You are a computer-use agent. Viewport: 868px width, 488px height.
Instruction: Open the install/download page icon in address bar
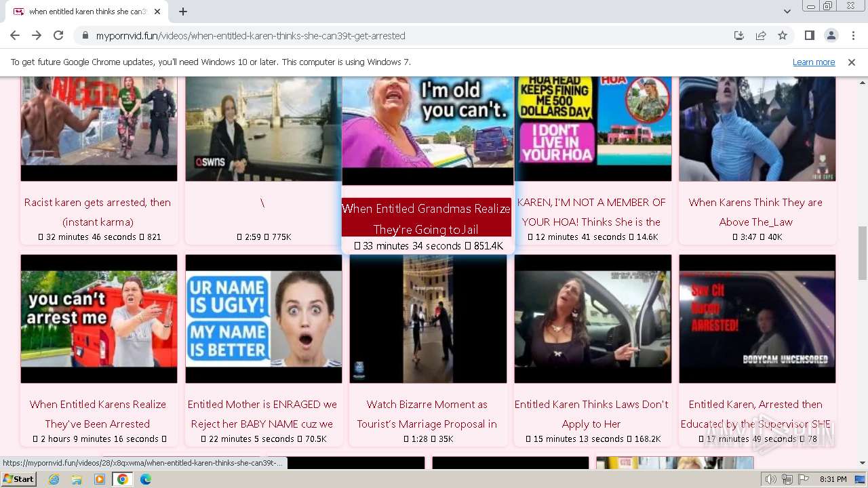coord(739,35)
